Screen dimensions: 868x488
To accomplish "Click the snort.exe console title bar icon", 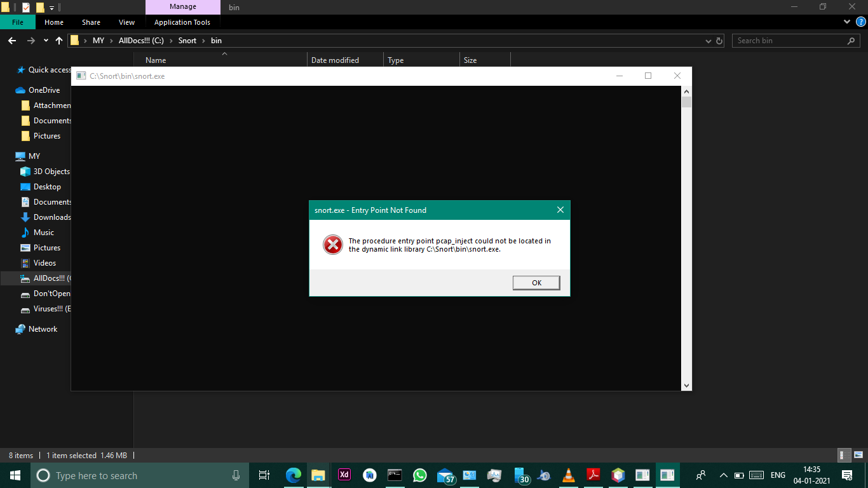I will 81,76.
